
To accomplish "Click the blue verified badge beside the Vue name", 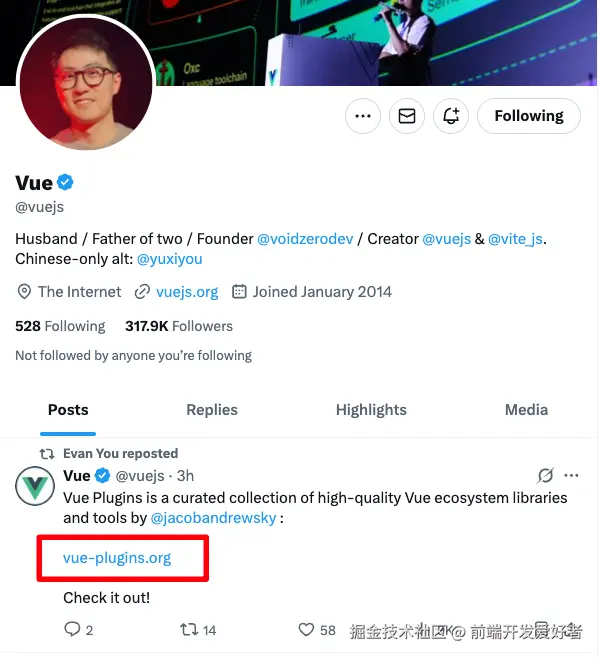I will coord(66,182).
